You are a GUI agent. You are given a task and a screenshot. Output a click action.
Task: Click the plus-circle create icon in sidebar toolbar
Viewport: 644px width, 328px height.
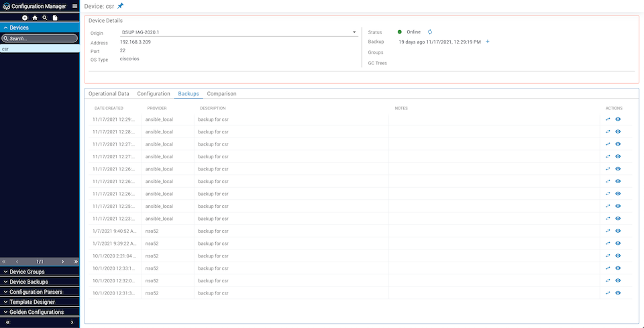coord(25,17)
